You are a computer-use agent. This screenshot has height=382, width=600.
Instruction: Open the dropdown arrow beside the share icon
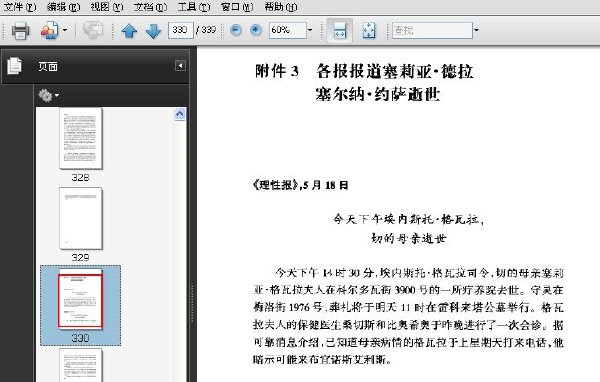pos(65,30)
